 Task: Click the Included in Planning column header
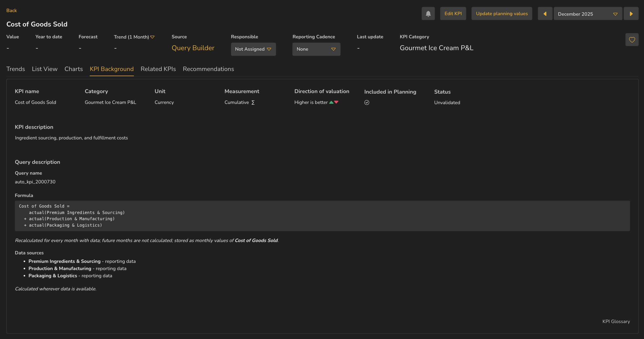click(x=390, y=92)
